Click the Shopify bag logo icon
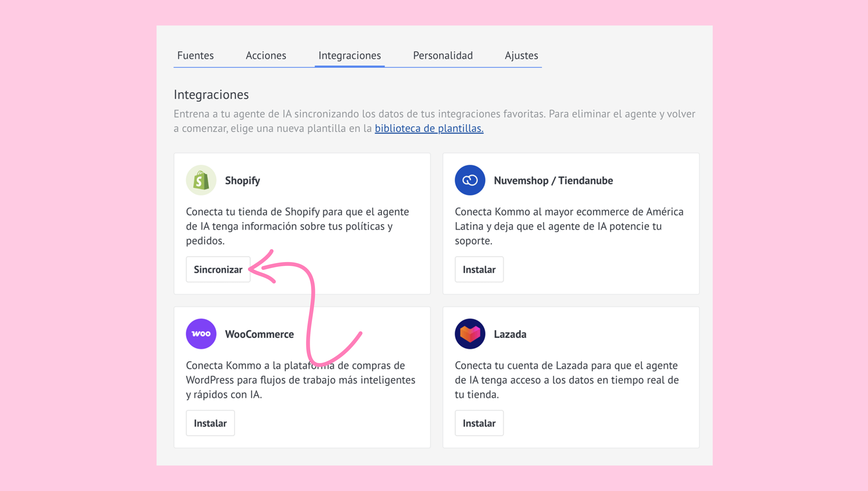Image resolution: width=868 pixels, height=491 pixels. coord(201,180)
